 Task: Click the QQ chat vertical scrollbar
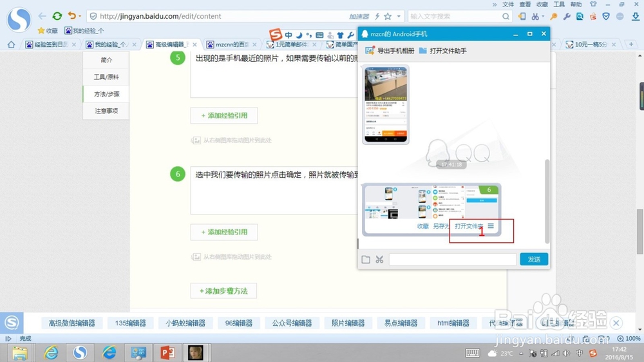point(547,202)
